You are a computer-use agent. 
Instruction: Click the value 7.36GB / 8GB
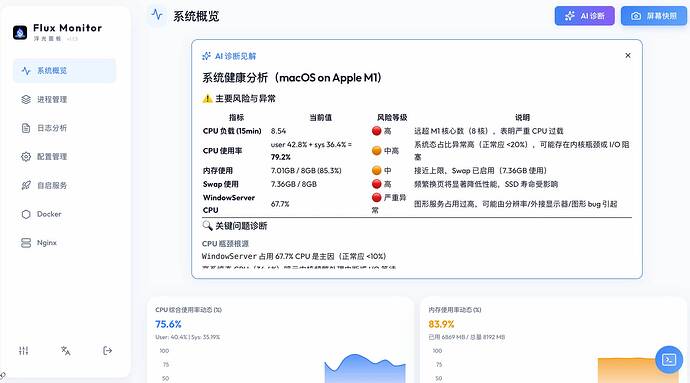294,184
